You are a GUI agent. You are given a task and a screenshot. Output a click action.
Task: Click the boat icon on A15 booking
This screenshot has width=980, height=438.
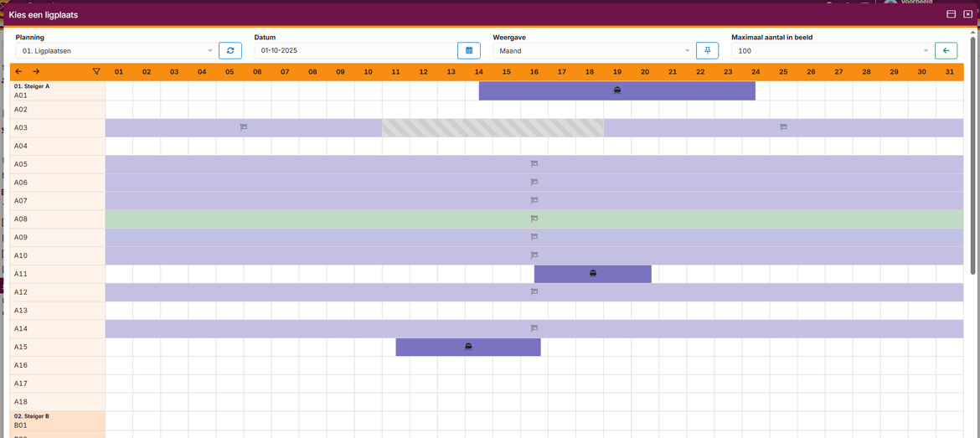[468, 347]
